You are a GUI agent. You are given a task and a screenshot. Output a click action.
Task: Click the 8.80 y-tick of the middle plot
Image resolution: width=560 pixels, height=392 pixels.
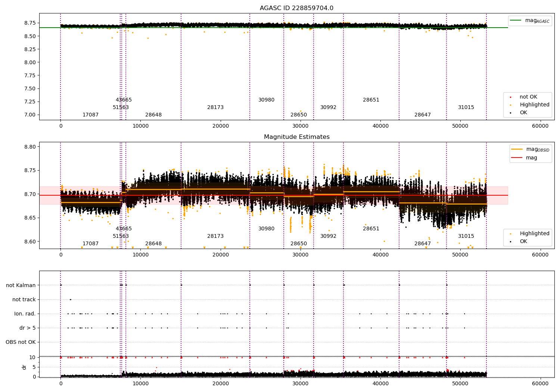[30, 147]
